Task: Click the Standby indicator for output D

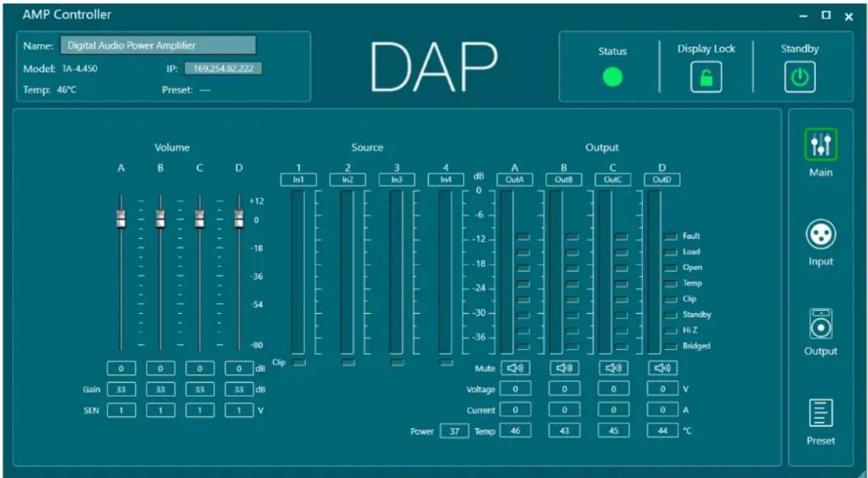Action: (x=671, y=315)
